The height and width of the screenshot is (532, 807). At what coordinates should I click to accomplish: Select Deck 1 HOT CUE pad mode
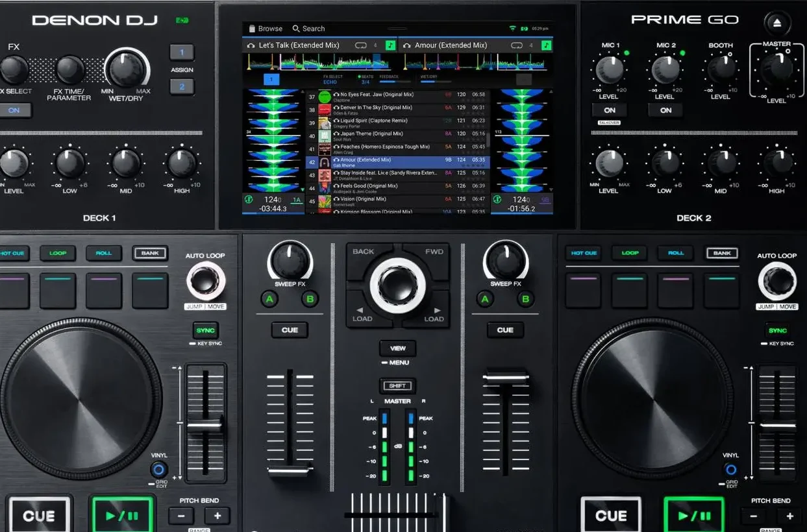(x=13, y=253)
